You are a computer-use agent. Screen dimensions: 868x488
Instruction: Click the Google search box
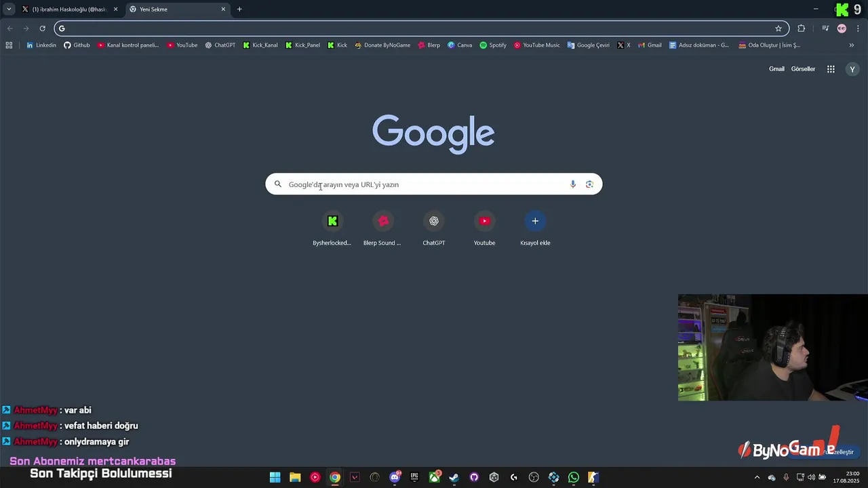(433, 184)
